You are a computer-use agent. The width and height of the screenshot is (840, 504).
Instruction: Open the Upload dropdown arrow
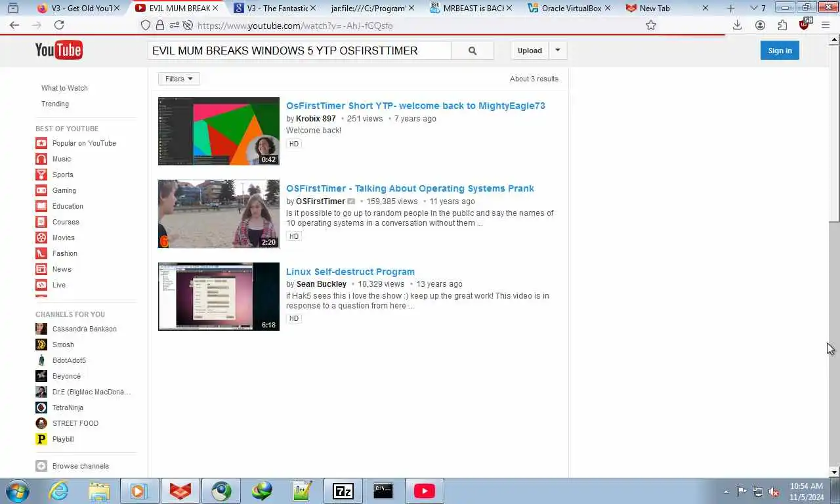click(x=558, y=51)
